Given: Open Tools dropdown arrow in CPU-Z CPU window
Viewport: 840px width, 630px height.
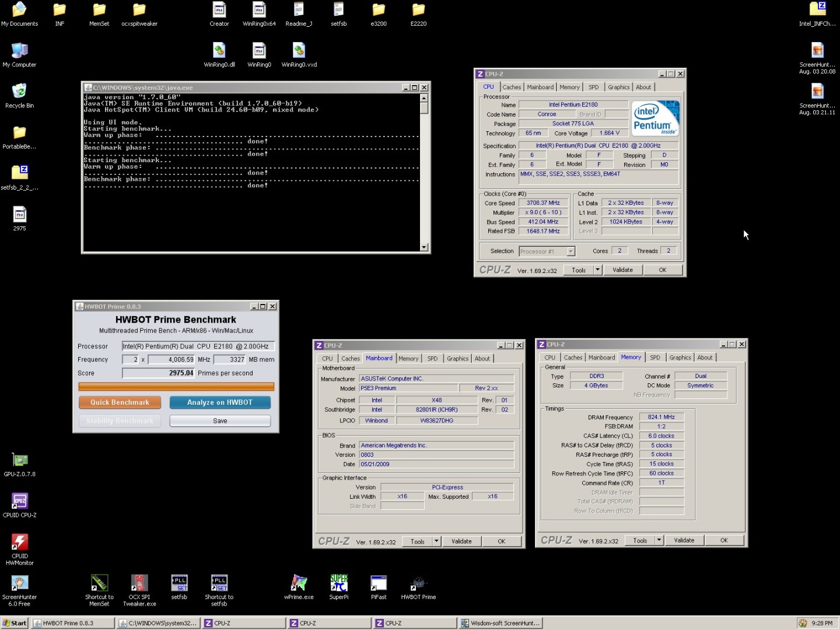Looking at the screenshot, I should (597, 269).
